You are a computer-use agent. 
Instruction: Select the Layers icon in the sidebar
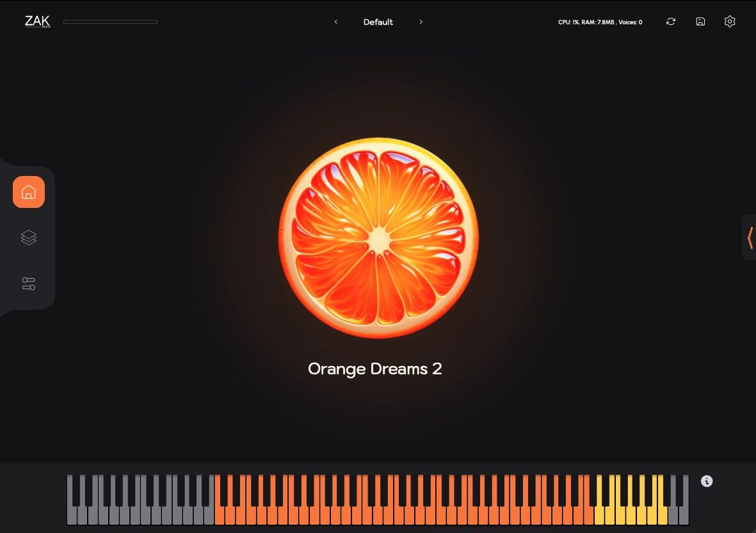pos(28,237)
